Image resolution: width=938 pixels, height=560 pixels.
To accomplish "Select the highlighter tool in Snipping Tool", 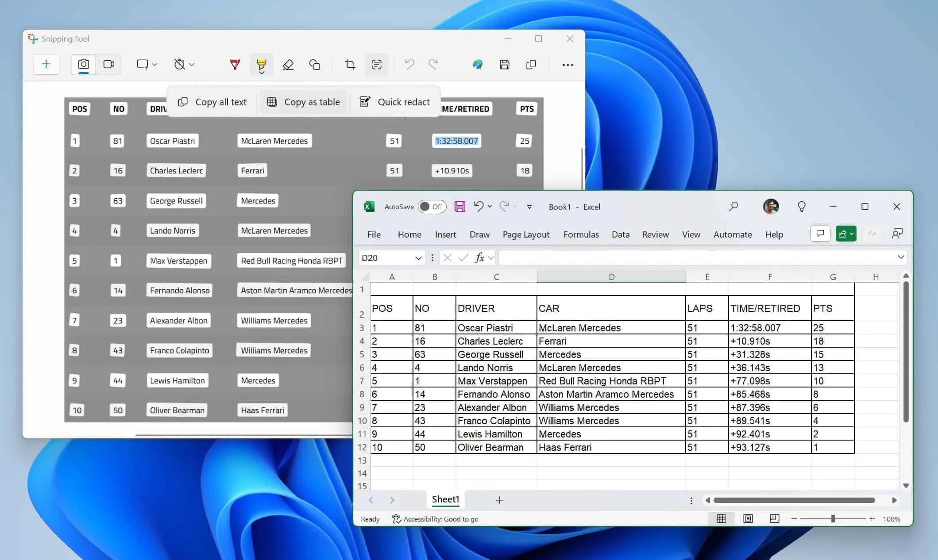I will pos(262,65).
